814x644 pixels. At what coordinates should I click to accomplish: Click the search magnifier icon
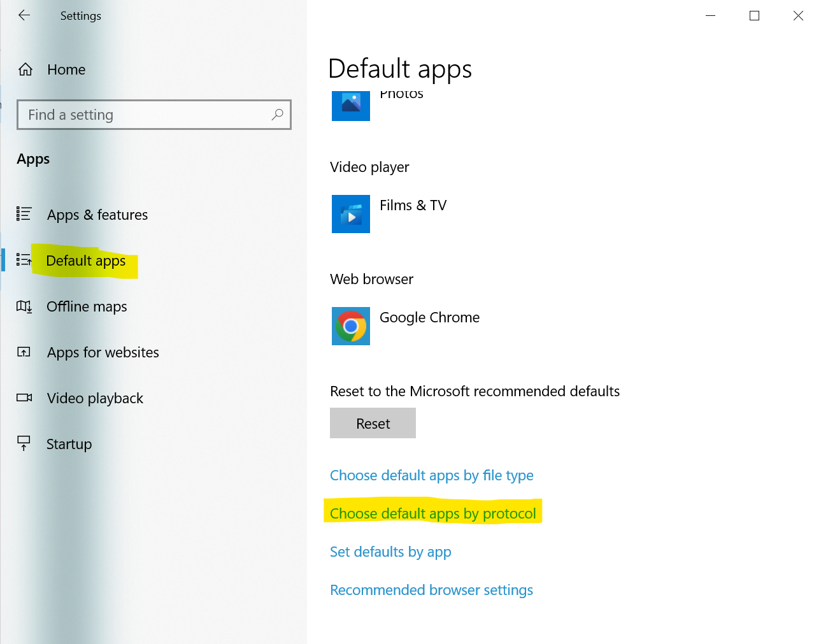277,115
